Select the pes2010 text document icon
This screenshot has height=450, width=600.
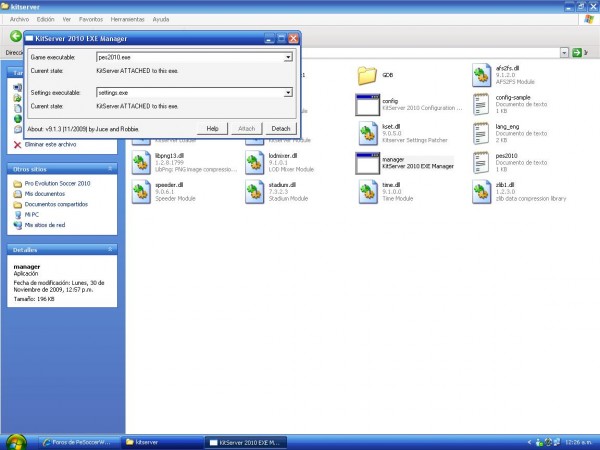coord(481,163)
